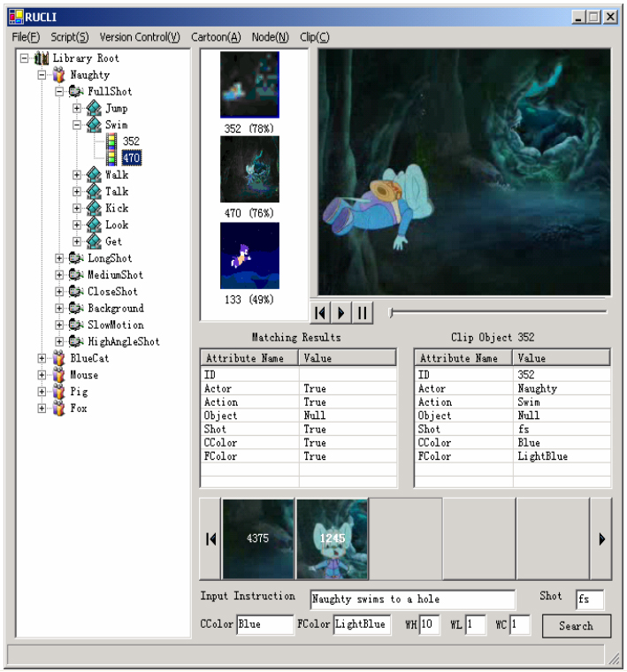Viewport: 627px width, 672px height.
Task: Click the Jump action node icon
Action: coord(94,108)
